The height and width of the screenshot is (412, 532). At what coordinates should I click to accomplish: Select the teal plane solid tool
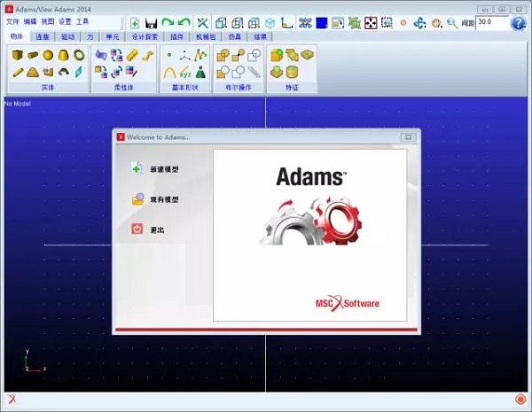point(78,72)
